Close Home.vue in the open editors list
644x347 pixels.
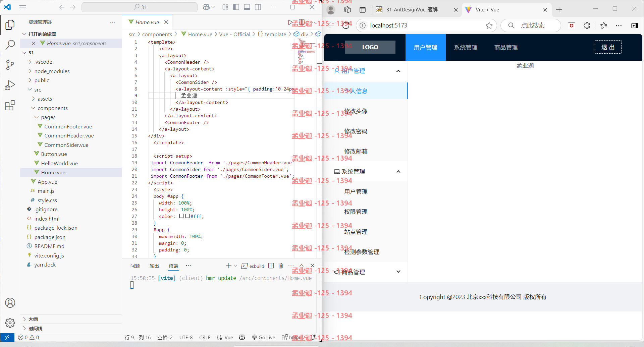click(x=34, y=43)
